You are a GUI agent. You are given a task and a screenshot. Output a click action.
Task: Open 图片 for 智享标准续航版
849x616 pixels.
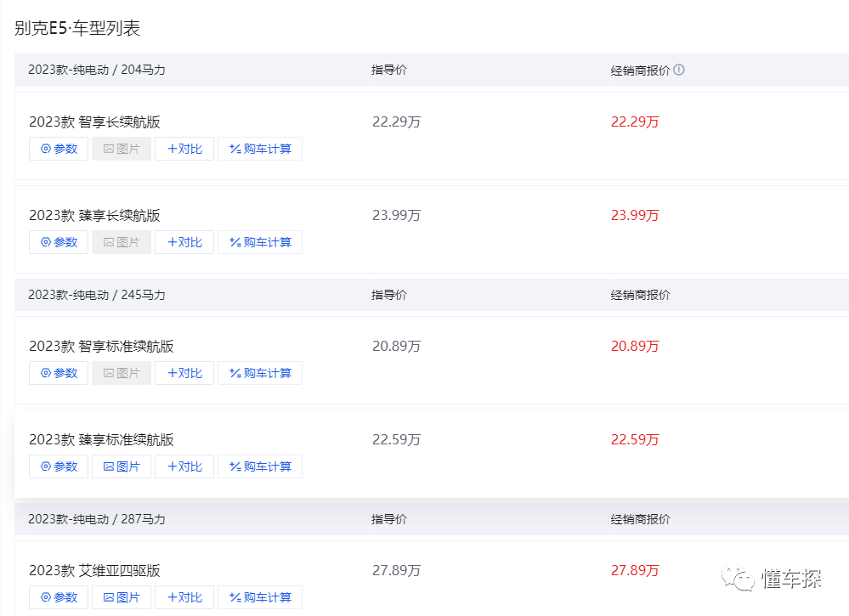[122, 373]
